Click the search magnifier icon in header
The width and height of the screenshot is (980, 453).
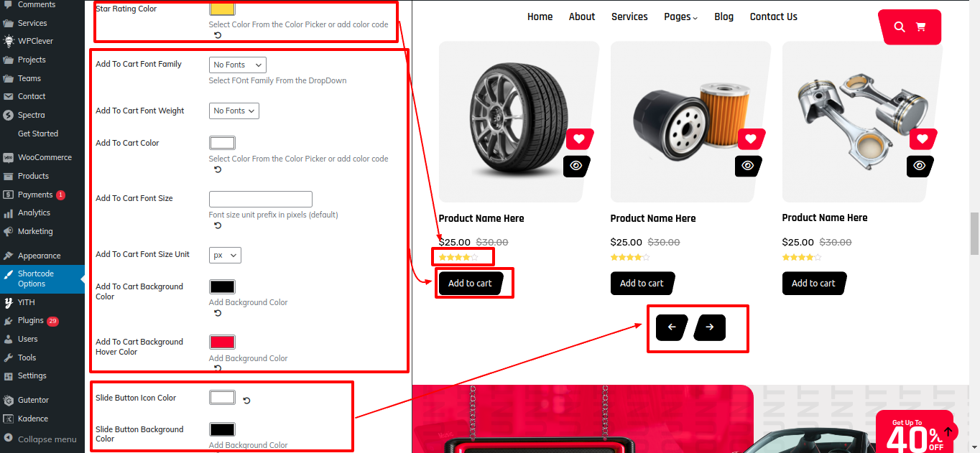(x=900, y=27)
